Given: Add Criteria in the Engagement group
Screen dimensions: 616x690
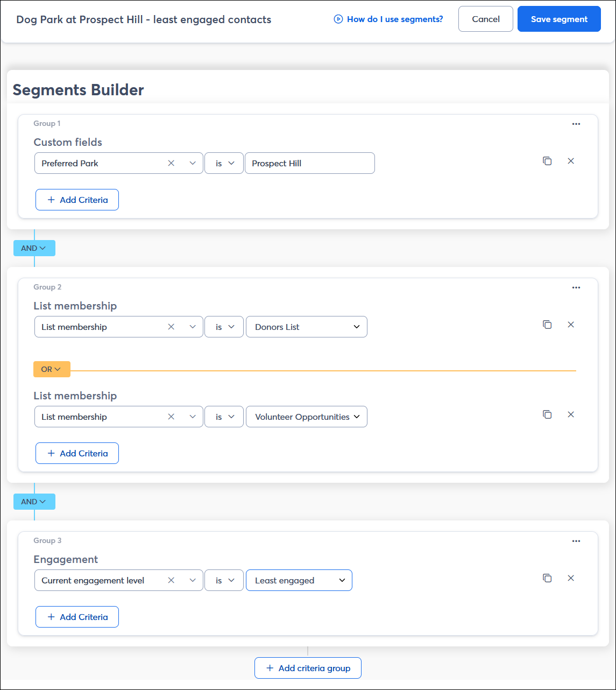Looking at the screenshot, I should (77, 617).
